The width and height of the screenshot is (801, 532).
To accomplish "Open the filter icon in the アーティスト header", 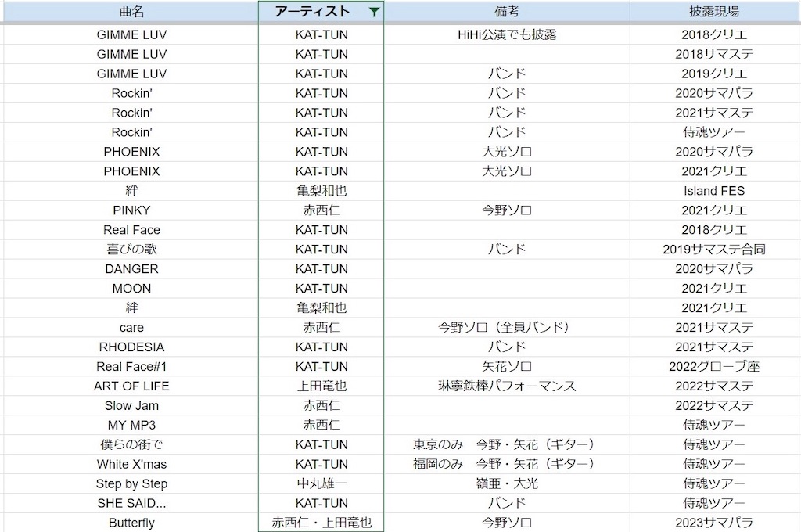I will pyautogui.click(x=374, y=13).
